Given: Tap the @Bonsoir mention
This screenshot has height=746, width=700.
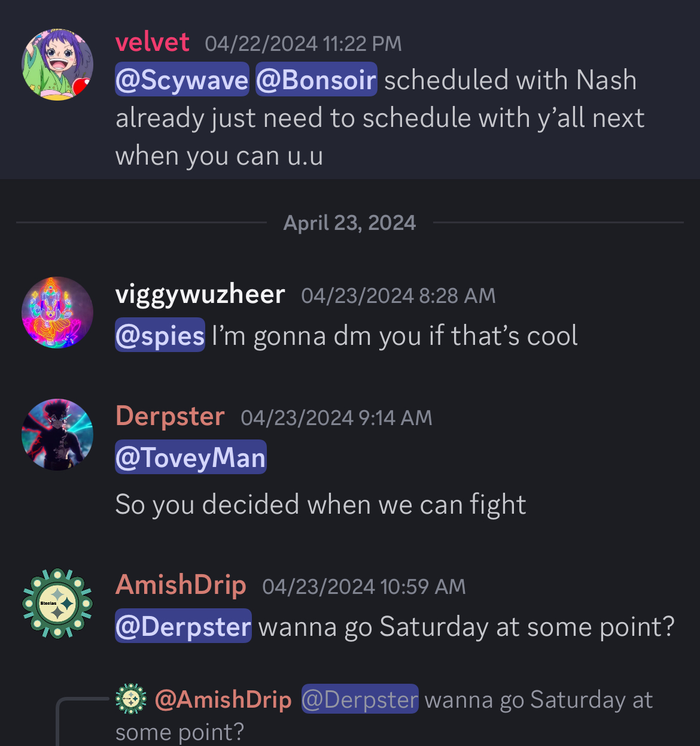Looking at the screenshot, I should 316,80.
